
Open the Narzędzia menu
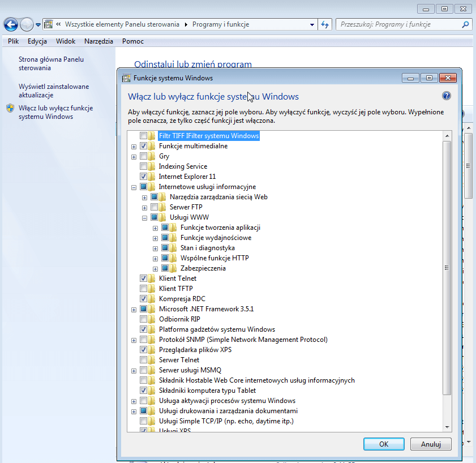98,41
